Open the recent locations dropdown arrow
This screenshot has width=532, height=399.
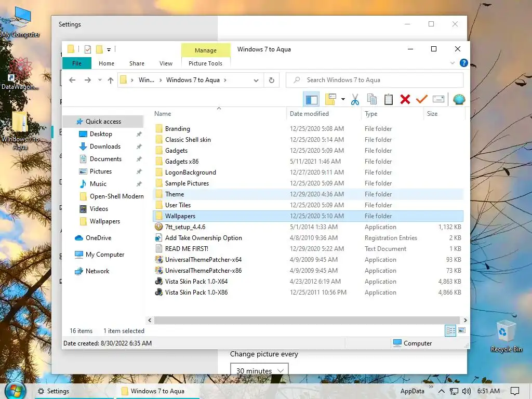(x=100, y=80)
